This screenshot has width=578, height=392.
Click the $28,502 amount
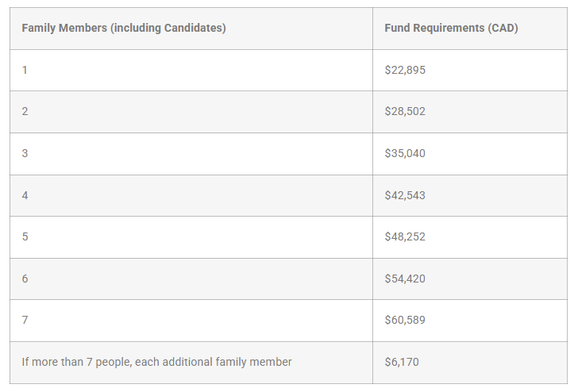point(405,112)
